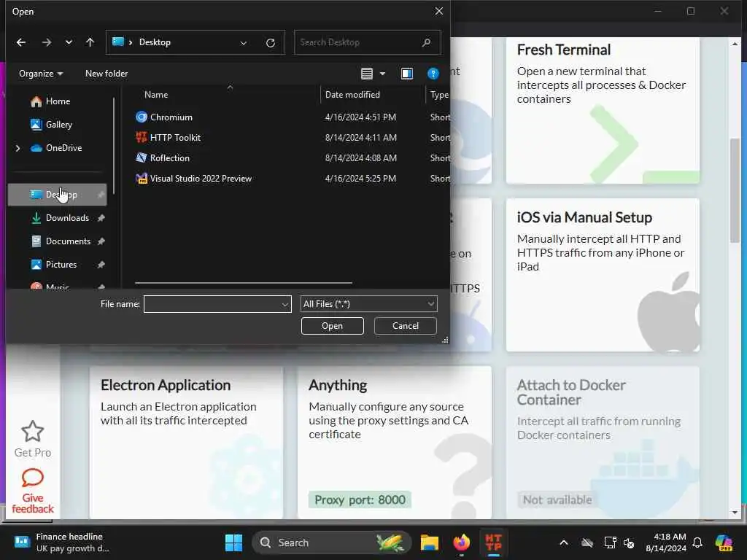Open the Windows Start menu
The image size is (747, 560).
pyautogui.click(x=233, y=542)
